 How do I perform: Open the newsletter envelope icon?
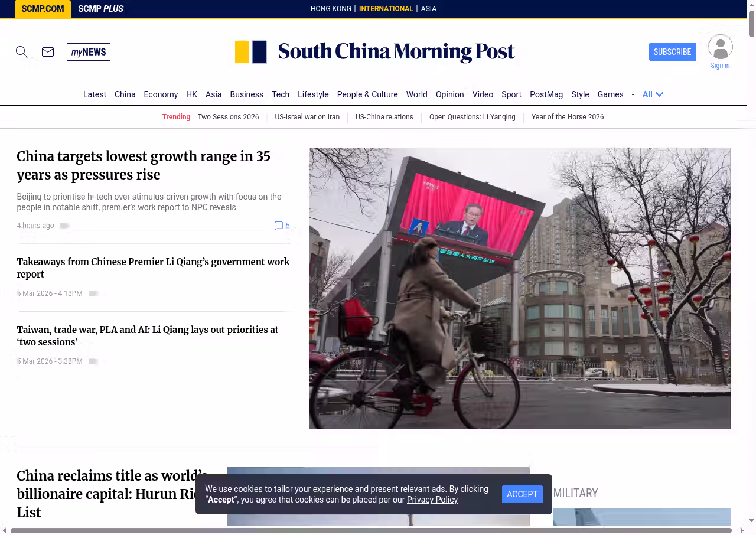48,52
